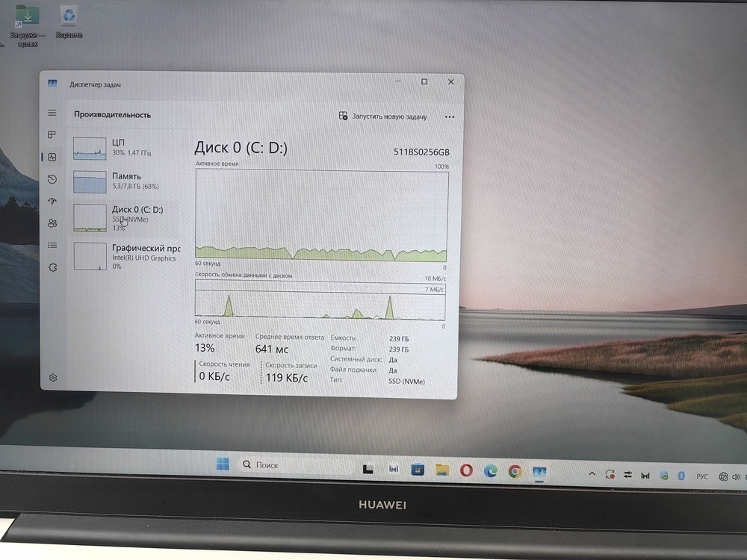747x560 pixels.
Task: Switch to the Processes page icon
Action: (x=52, y=134)
